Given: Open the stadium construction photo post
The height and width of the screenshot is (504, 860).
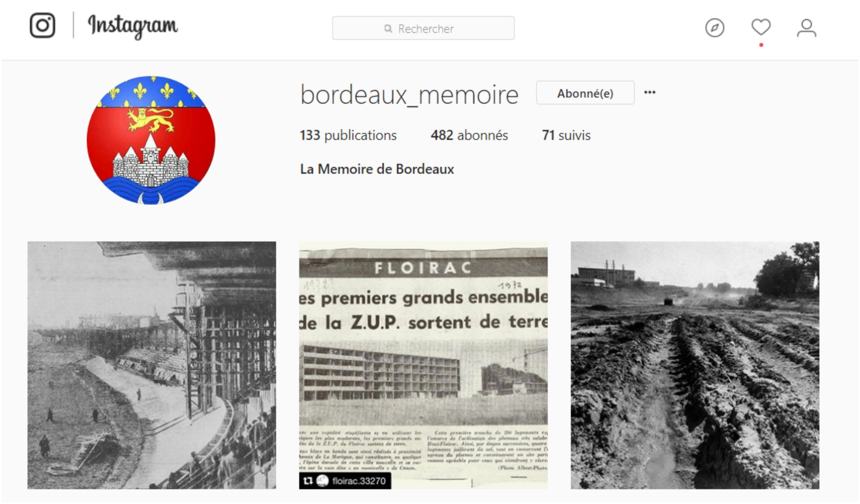Looking at the screenshot, I should coord(152,365).
